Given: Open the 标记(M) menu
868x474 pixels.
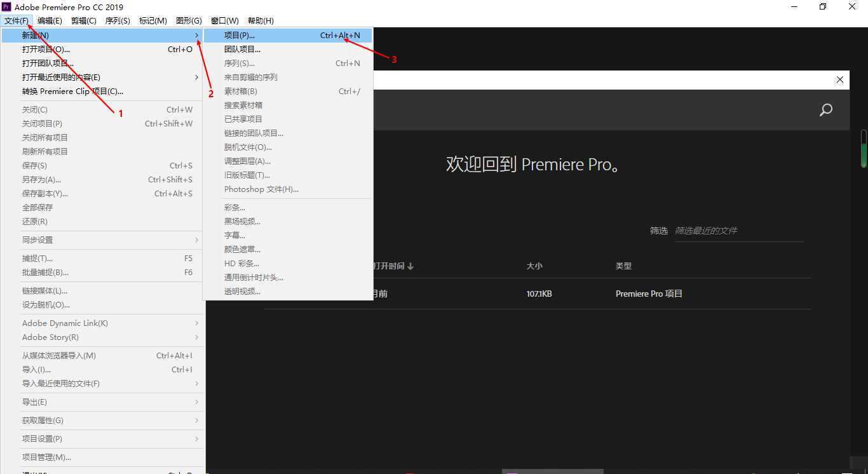Looking at the screenshot, I should tap(153, 20).
